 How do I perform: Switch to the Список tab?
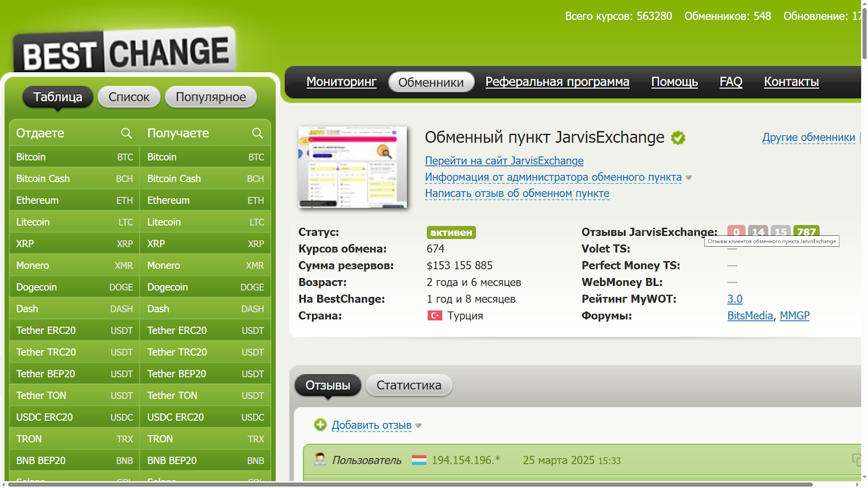tap(129, 97)
